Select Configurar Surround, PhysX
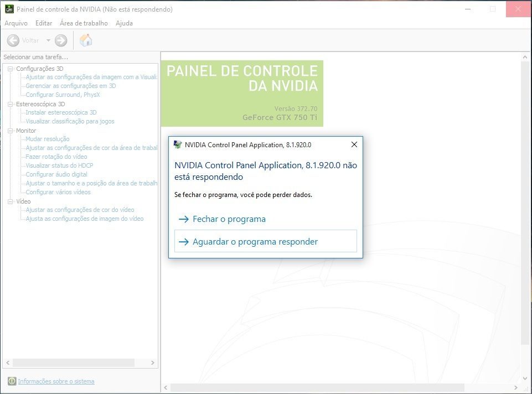The width and height of the screenshot is (532, 394). click(x=63, y=95)
